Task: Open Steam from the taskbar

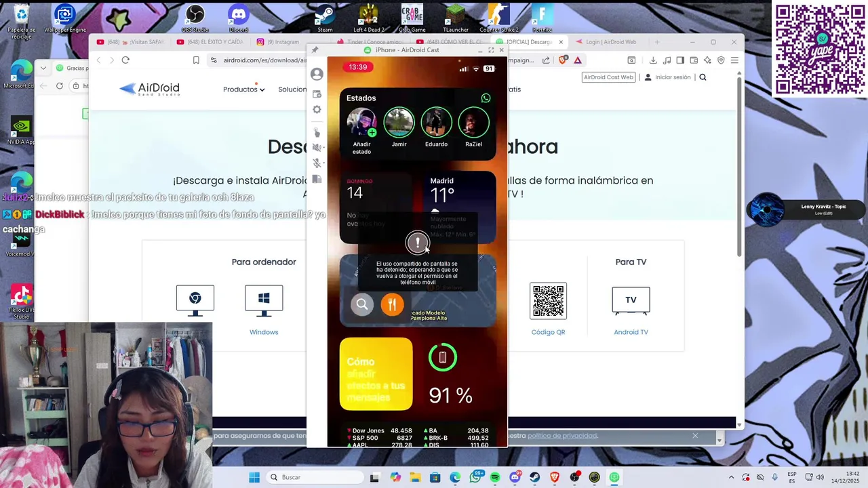Action: point(535,477)
